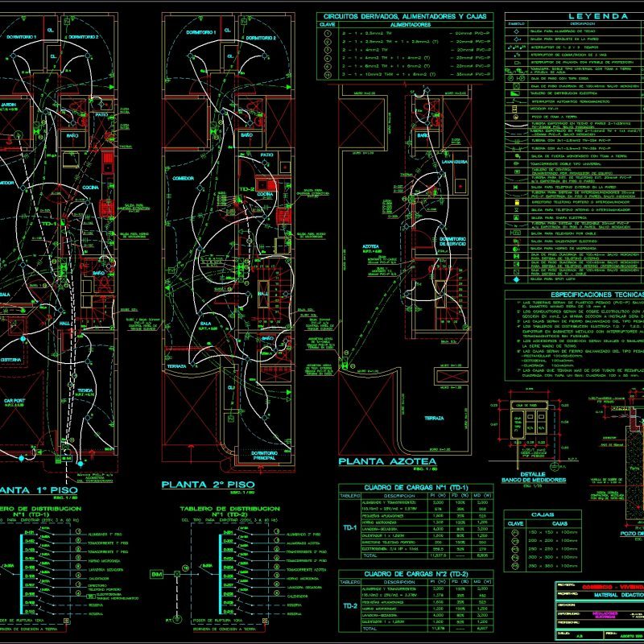Click the Tablero de Distribucion Electrica symbol
The image size is (644, 644).
[x=514, y=93]
